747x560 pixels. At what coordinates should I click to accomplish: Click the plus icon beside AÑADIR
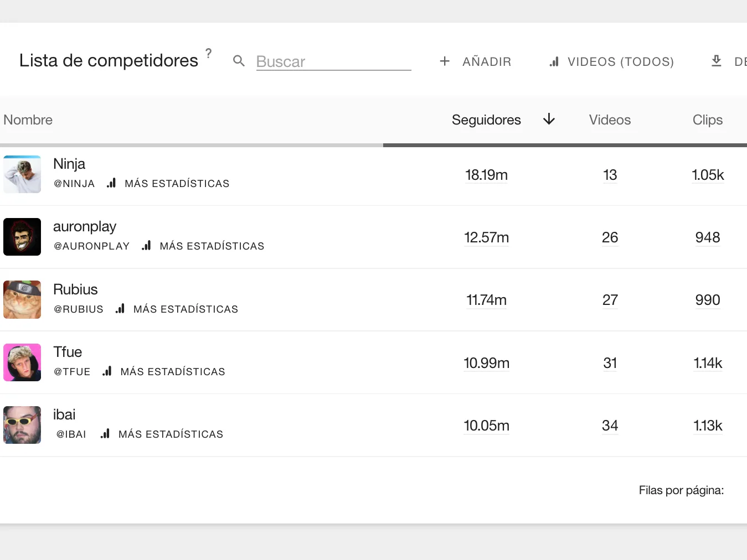445,61
